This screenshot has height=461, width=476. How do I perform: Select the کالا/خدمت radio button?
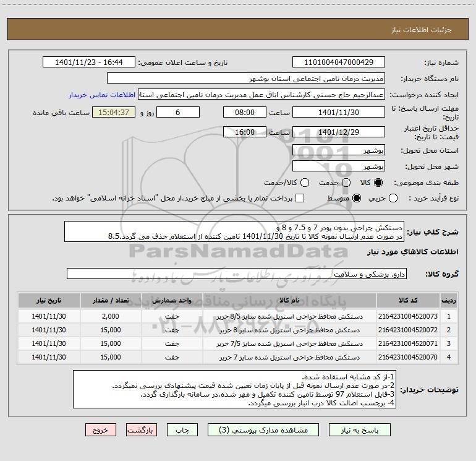(x=305, y=183)
